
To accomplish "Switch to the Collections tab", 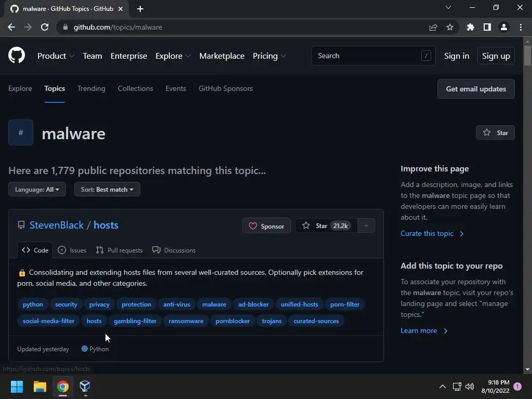I will [136, 88].
